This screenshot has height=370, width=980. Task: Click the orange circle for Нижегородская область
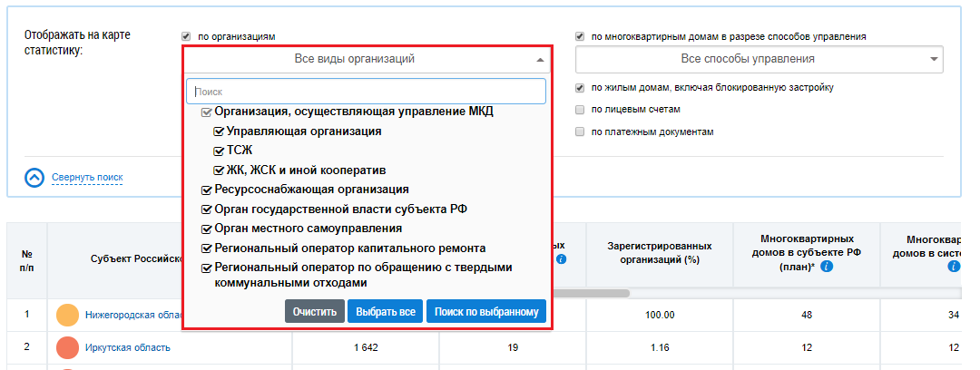pos(67,316)
